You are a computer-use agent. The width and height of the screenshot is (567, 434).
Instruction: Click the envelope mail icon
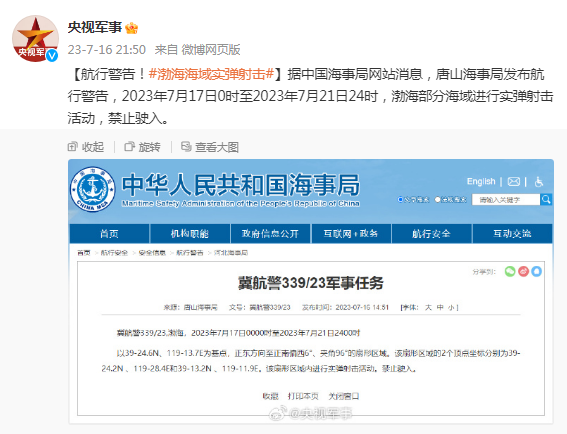point(513,182)
